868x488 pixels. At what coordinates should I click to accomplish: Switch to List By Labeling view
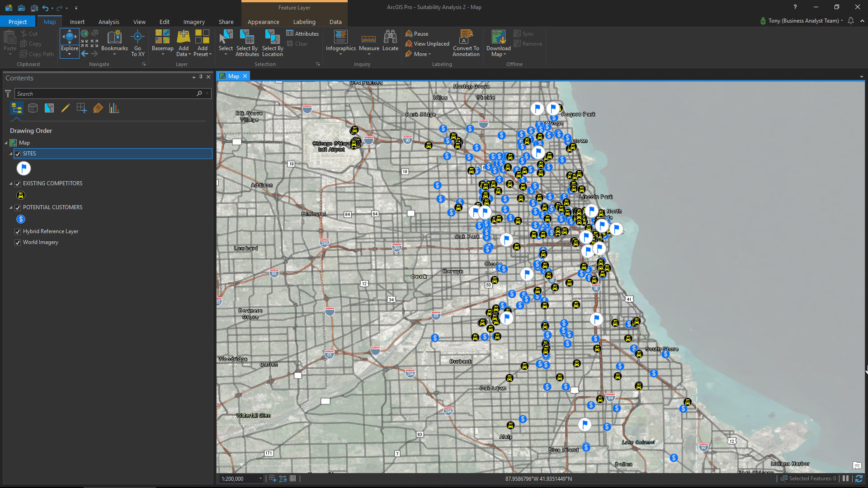pyautogui.click(x=98, y=108)
